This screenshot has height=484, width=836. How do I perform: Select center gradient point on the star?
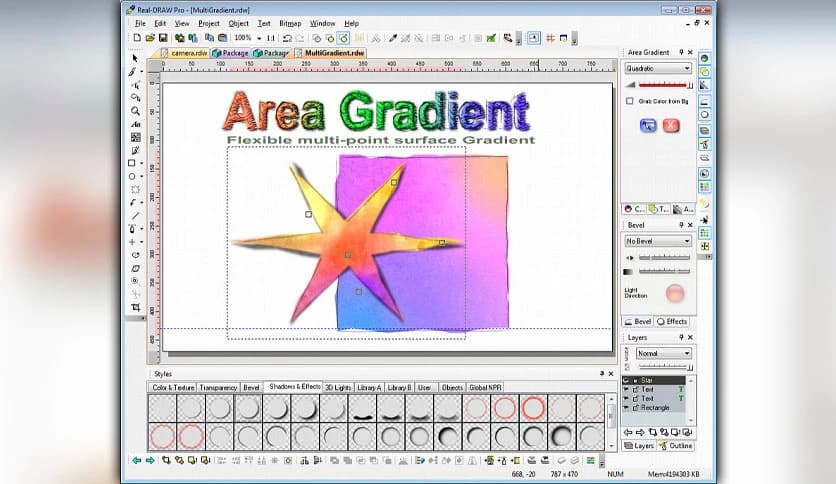348,255
